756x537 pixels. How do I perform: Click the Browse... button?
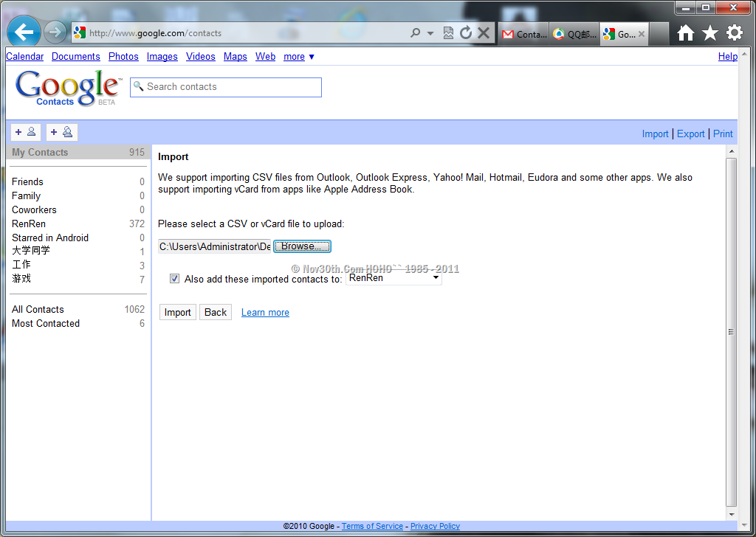(x=302, y=246)
